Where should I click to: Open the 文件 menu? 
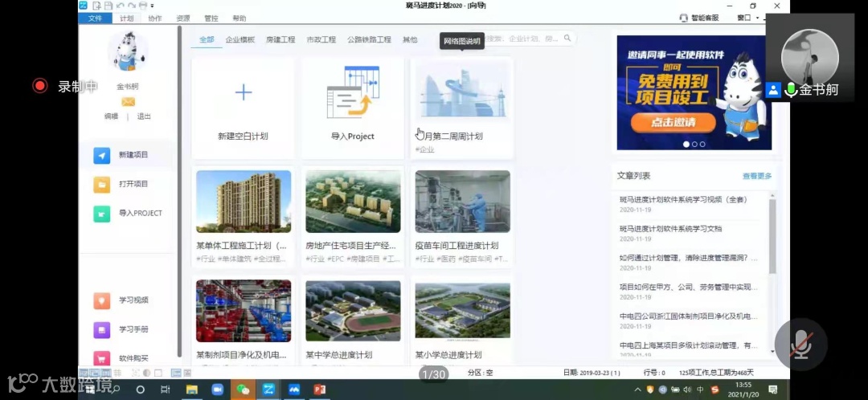coord(95,18)
